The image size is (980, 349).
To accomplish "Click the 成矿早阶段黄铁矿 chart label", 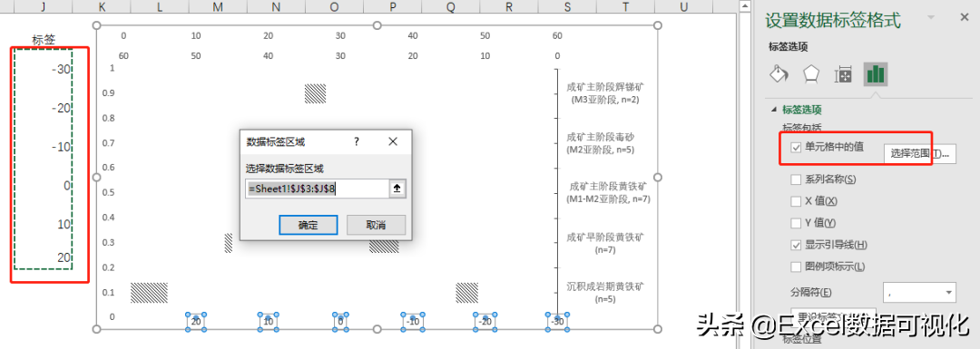I will (604, 244).
